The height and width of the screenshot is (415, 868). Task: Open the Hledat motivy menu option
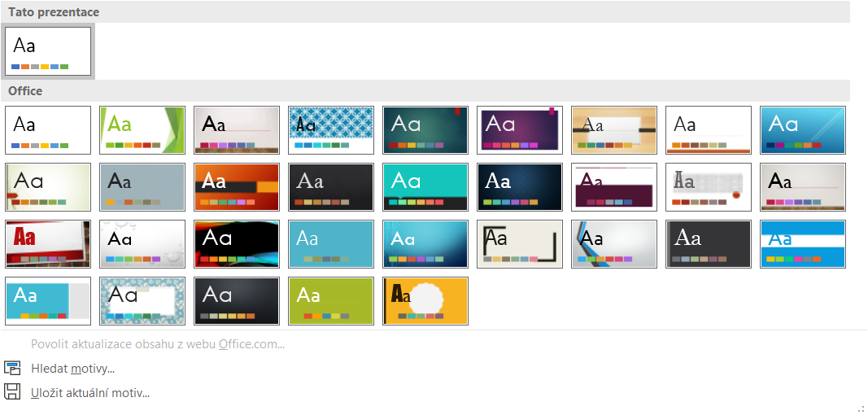click(72, 369)
